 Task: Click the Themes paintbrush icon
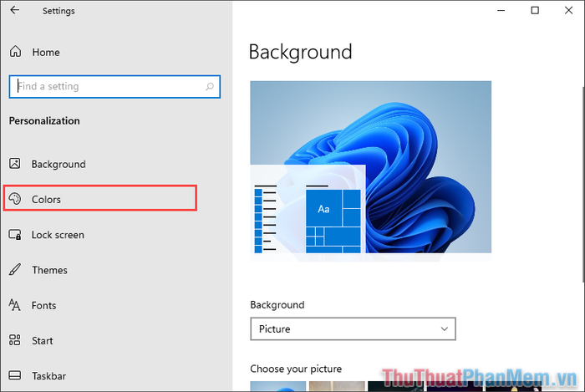(x=15, y=269)
